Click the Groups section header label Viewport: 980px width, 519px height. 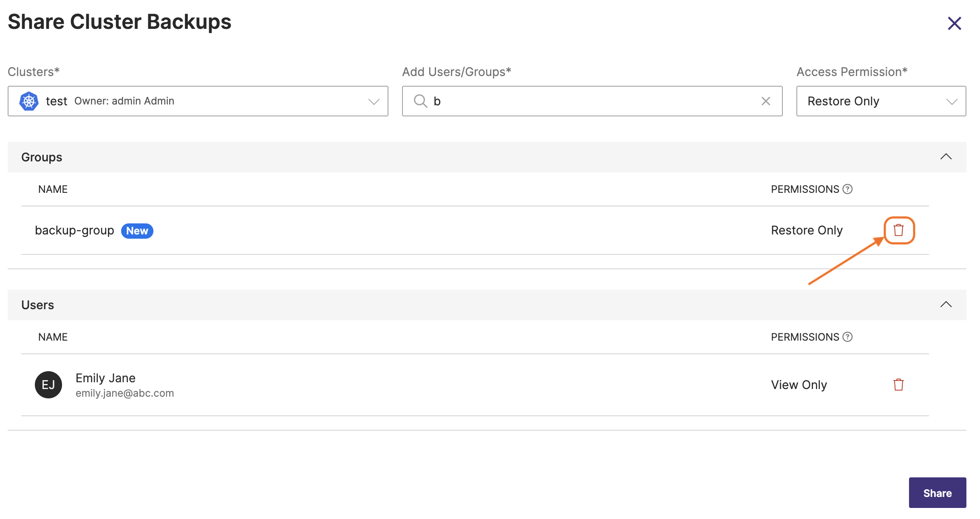coord(42,157)
